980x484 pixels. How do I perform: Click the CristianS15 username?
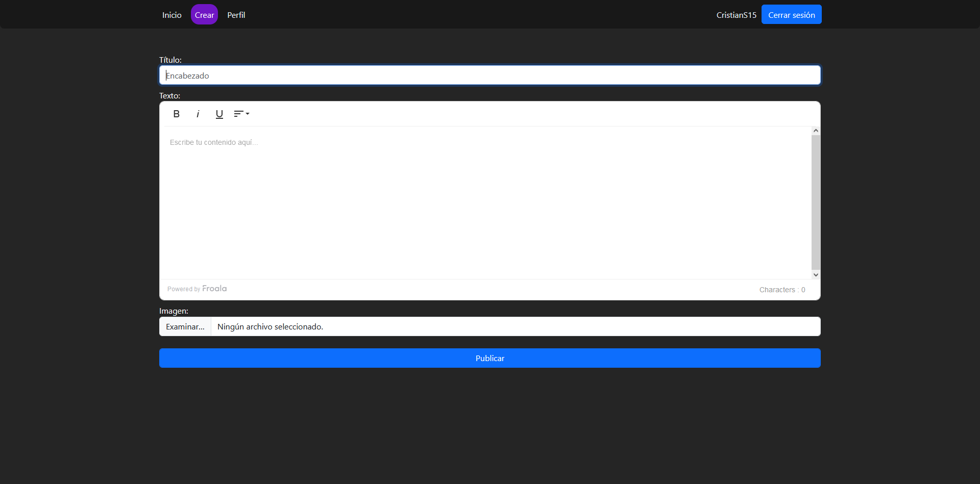coord(736,15)
